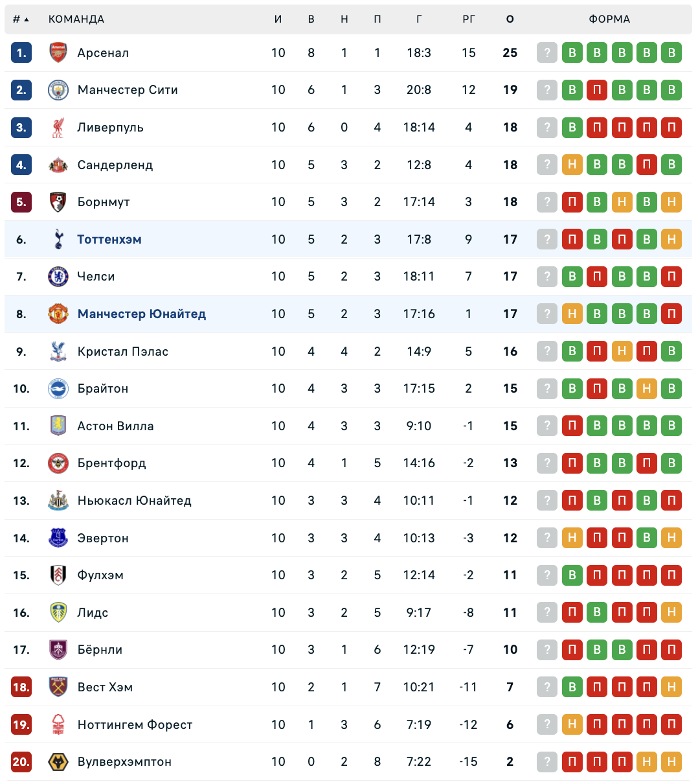The height and width of the screenshot is (784, 698).
Task: Click the Manchester United club crest
Action: (x=58, y=314)
